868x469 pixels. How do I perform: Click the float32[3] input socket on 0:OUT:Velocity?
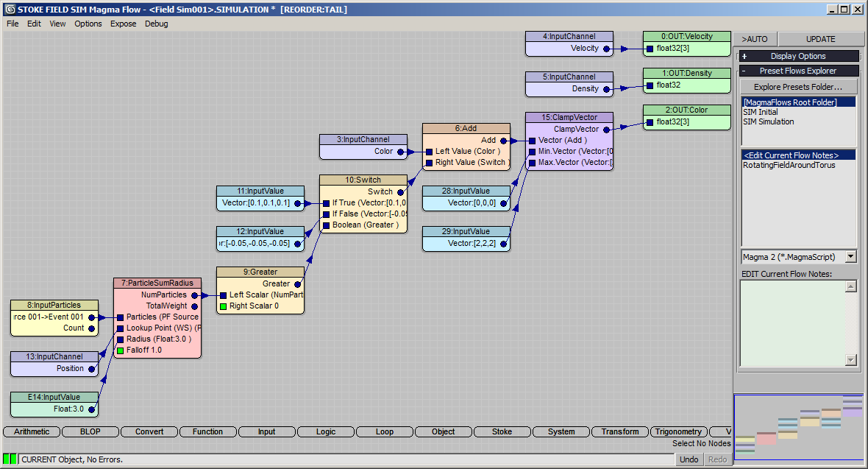coord(650,49)
